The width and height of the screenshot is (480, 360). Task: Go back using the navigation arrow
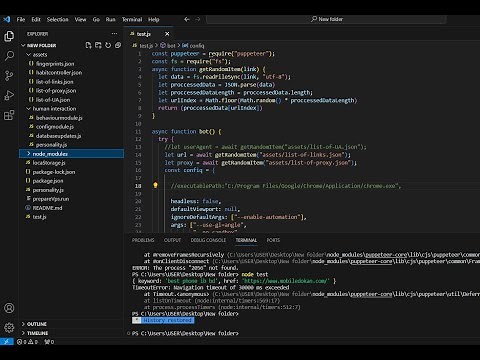click(187, 19)
